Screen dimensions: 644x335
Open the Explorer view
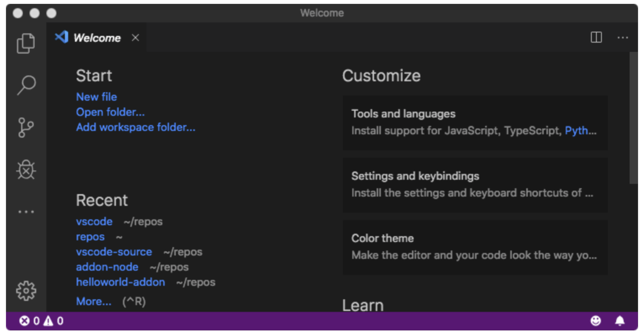26,43
